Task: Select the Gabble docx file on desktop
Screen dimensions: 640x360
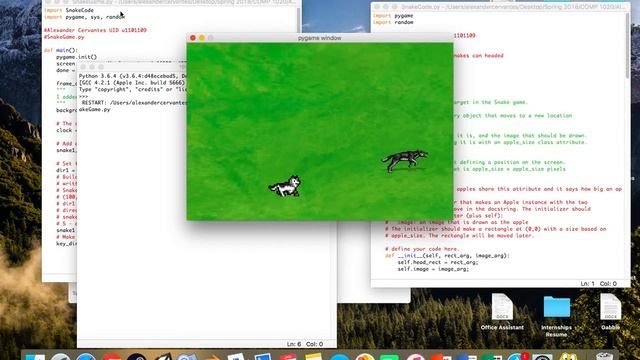Action: pyautogui.click(x=610, y=311)
